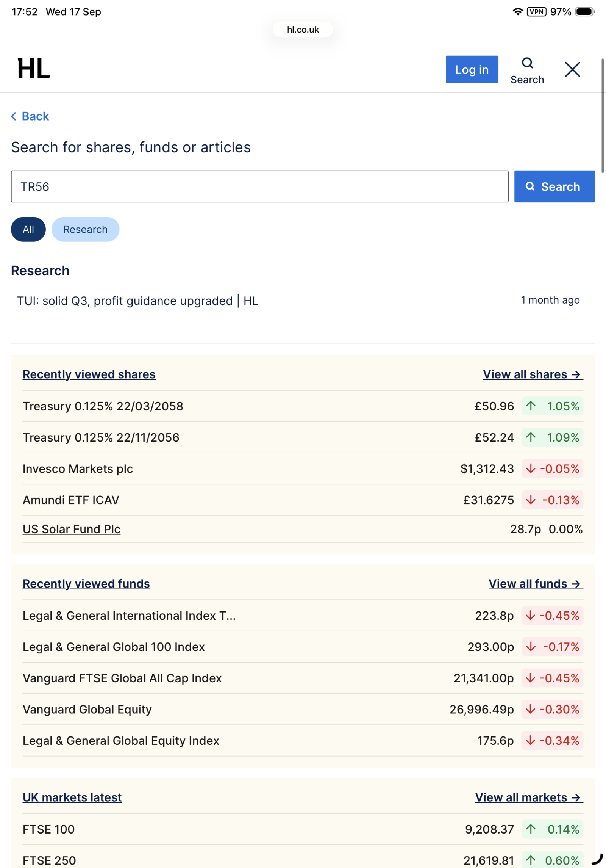Select the All filter pill
Viewport: 606px width, 868px height.
click(28, 229)
